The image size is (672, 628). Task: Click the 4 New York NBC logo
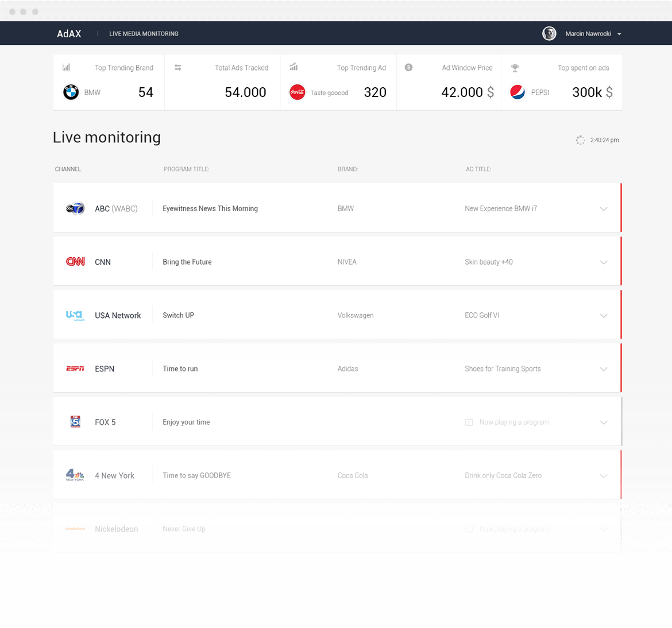pos(75,475)
